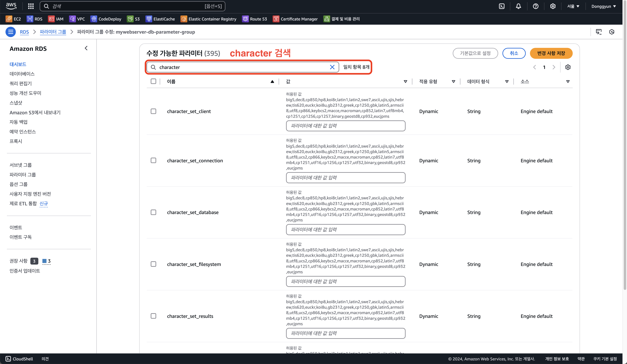Click value input for character_set_database

click(x=346, y=230)
